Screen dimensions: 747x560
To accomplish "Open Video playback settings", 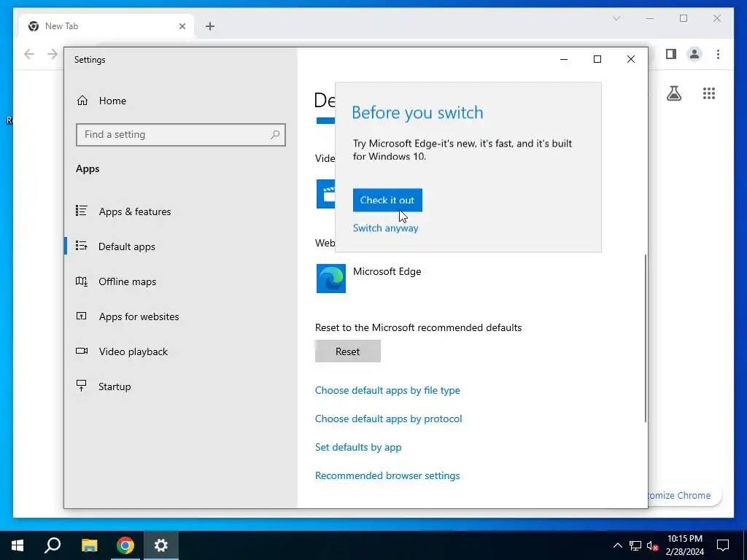I will 133,351.
